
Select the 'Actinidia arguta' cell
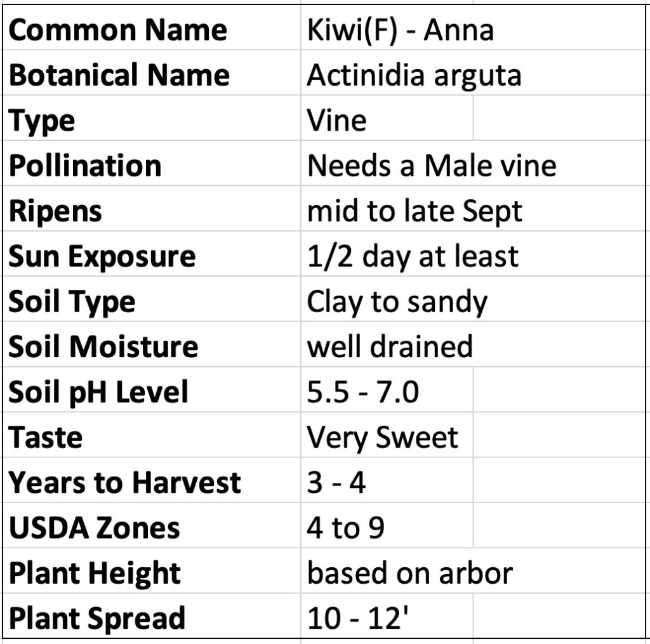(414, 76)
